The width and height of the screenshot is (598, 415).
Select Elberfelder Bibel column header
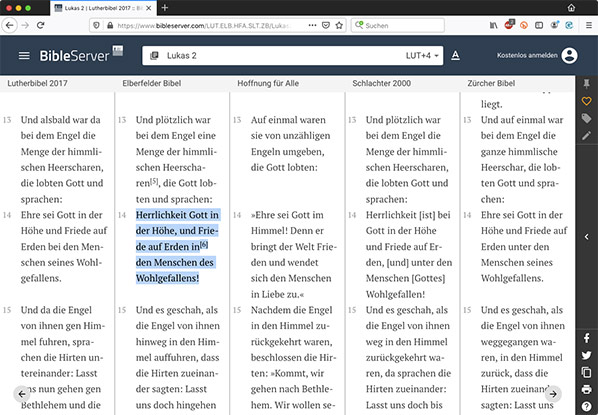[152, 83]
